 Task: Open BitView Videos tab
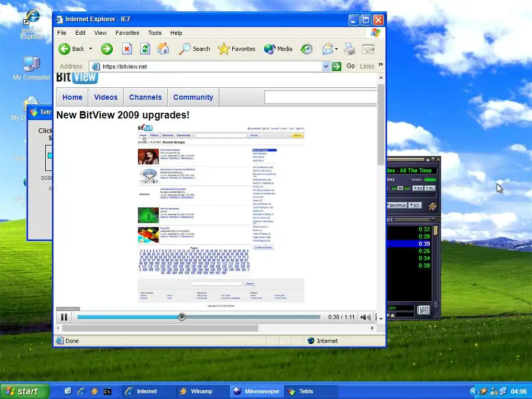106,97
